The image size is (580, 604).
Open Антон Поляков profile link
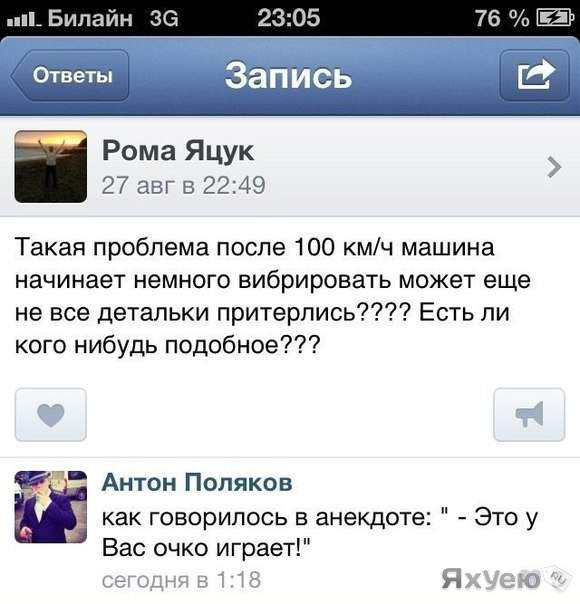[197, 482]
